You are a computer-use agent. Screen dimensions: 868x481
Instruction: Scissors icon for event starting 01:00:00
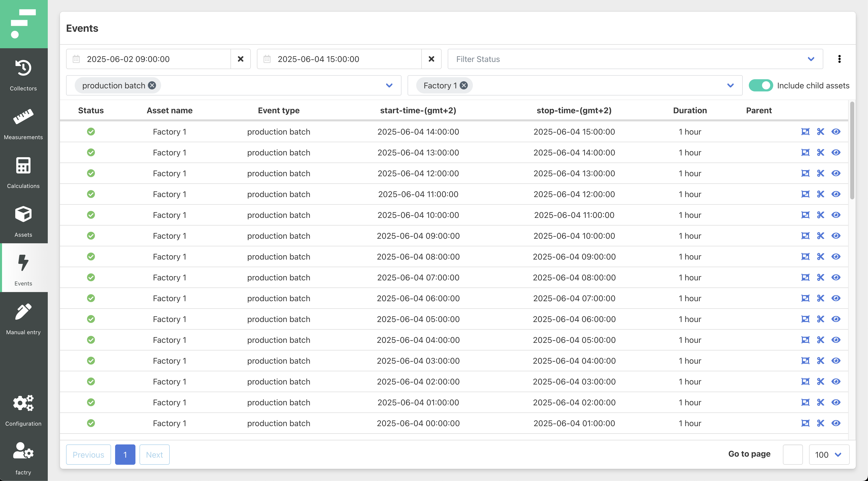tap(820, 403)
